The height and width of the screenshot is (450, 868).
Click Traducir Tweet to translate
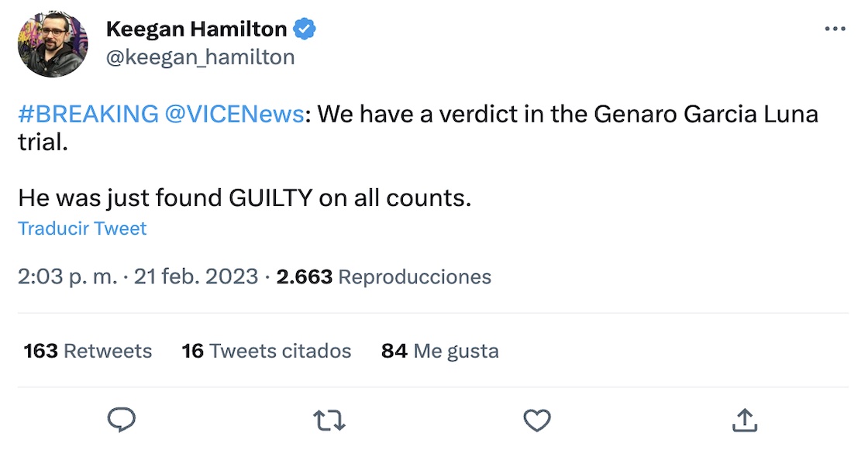(x=82, y=228)
